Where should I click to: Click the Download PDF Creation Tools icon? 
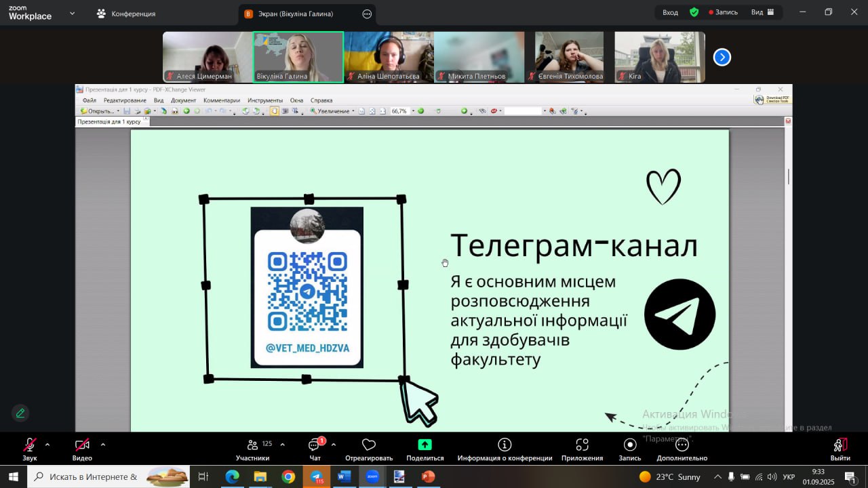click(772, 99)
